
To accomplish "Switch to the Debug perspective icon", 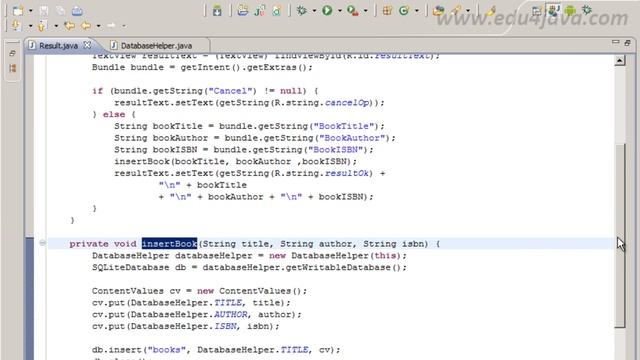I will tap(587, 10).
